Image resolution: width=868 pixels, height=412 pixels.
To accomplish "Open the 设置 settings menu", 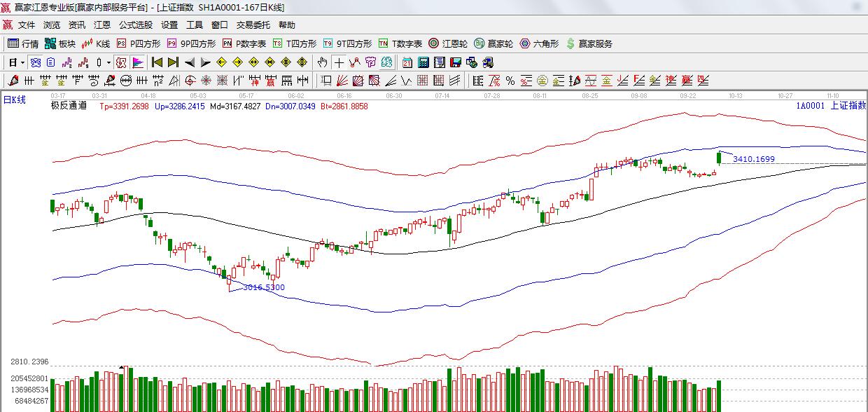I will pos(169,25).
